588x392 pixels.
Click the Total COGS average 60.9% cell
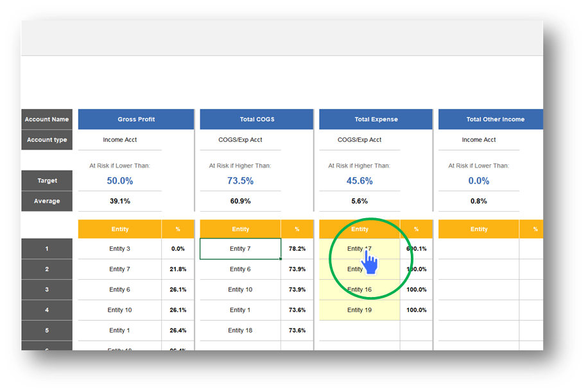(240, 201)
